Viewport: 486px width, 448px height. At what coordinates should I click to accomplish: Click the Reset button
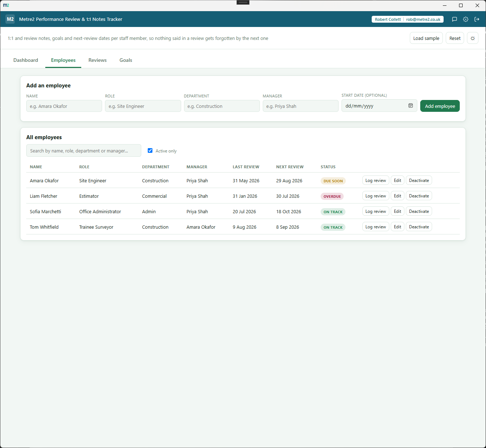click(x=455, y=38)
